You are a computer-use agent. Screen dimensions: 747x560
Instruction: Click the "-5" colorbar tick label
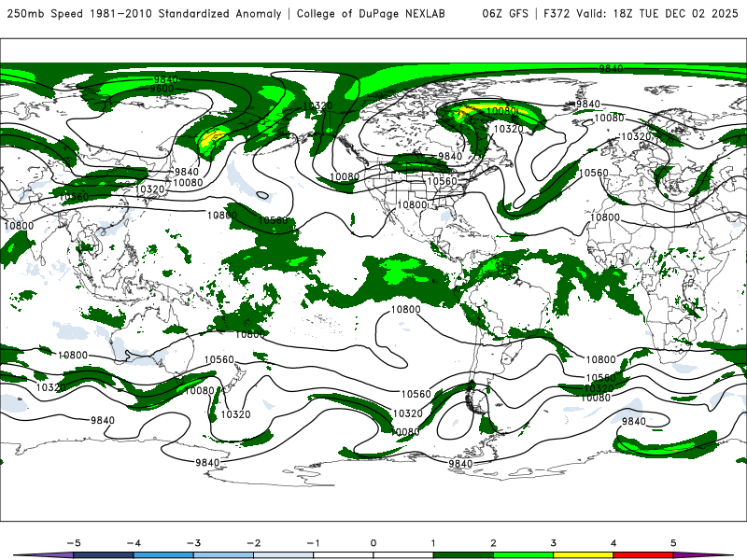pos(74,543)
